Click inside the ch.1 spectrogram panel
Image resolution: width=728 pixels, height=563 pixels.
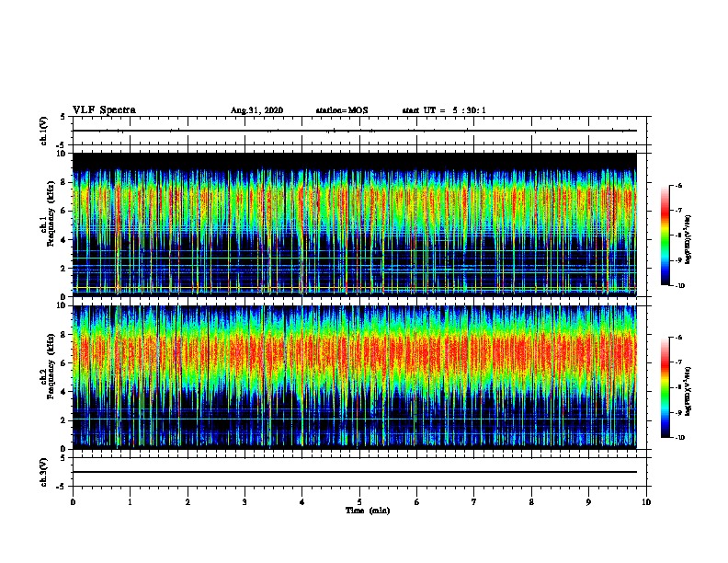[x=355, y=224]
